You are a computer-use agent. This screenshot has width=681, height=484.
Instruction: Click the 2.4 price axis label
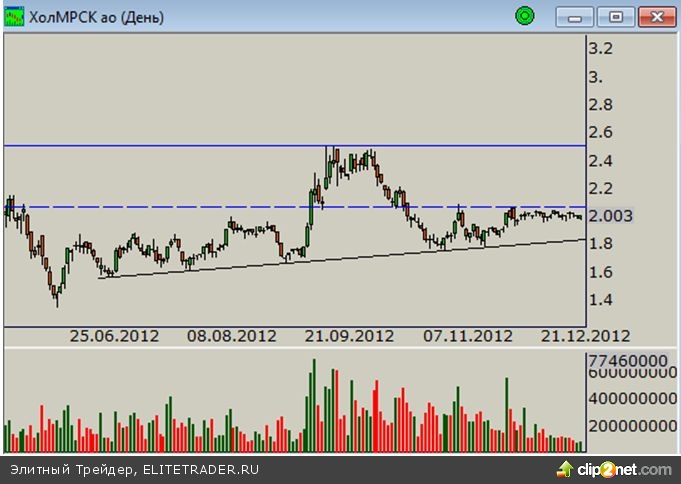point(600,161)
